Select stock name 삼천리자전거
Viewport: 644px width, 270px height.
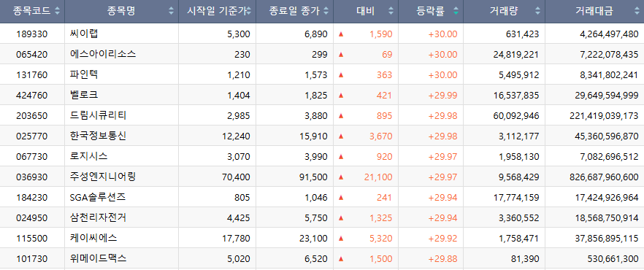(98, 218)
